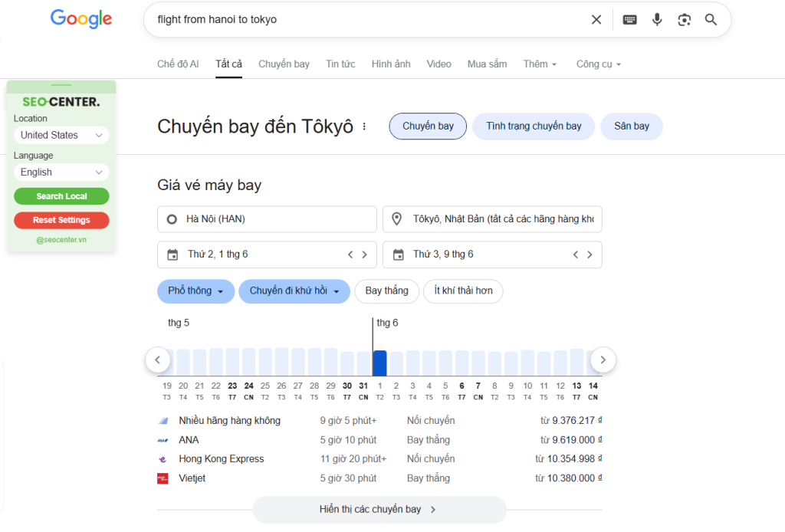This screenshot has height=532, width=785.
Task: Toggle the Ít khí thải hơn filter
Action: click(463, 291)
